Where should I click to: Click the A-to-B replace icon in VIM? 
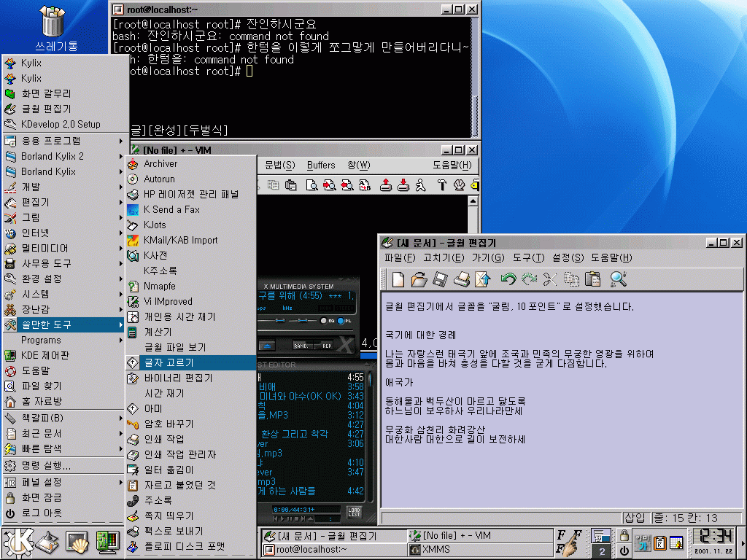[365, 185]
